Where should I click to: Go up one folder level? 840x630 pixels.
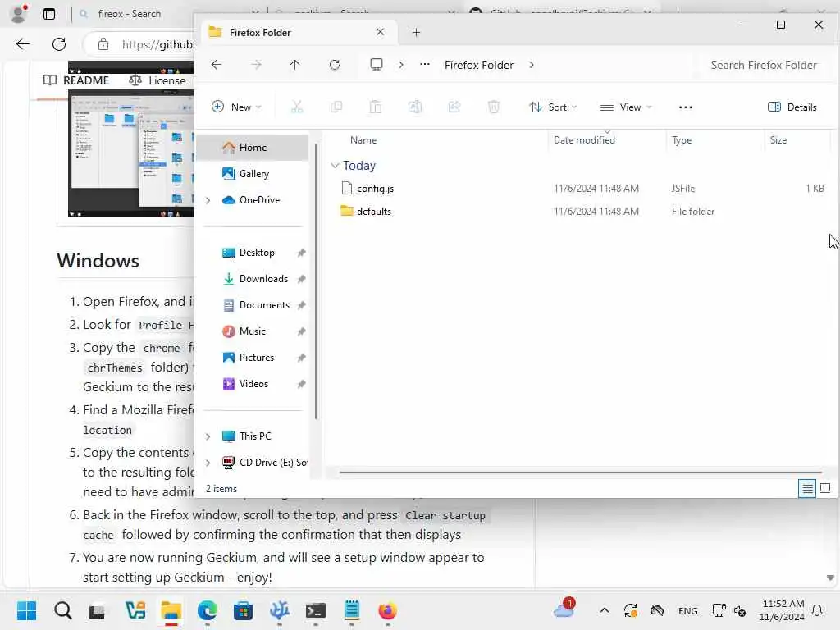click(x=294, y=65)
